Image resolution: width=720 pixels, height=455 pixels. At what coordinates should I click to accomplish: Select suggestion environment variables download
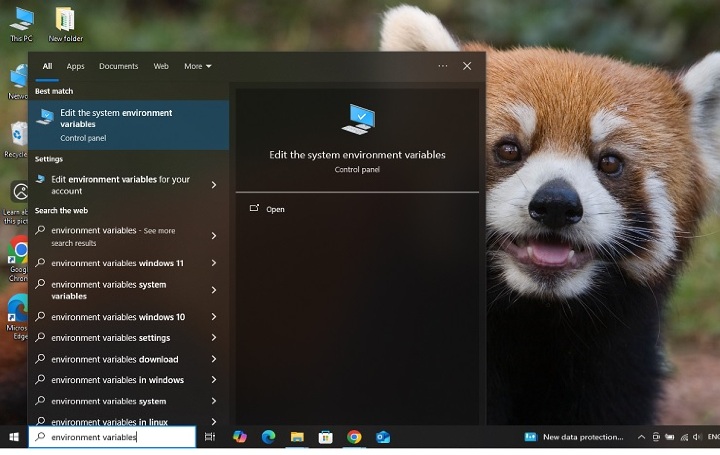coord(115,360)
